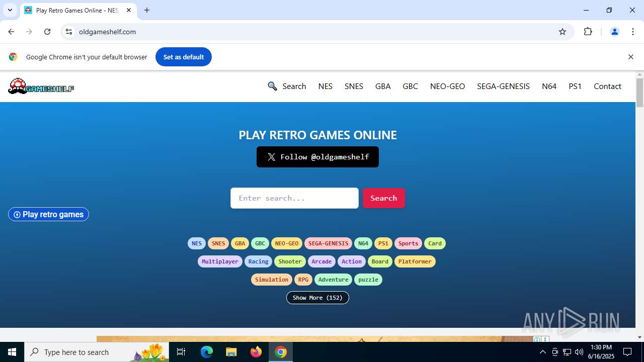
Task: Select the GBA category tag
Action: (x=240, y=243)
